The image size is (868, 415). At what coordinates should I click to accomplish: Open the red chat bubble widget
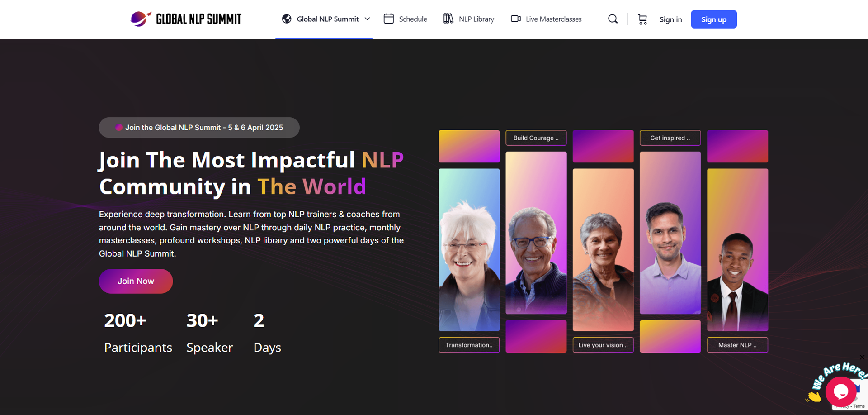tap(840, 391)
